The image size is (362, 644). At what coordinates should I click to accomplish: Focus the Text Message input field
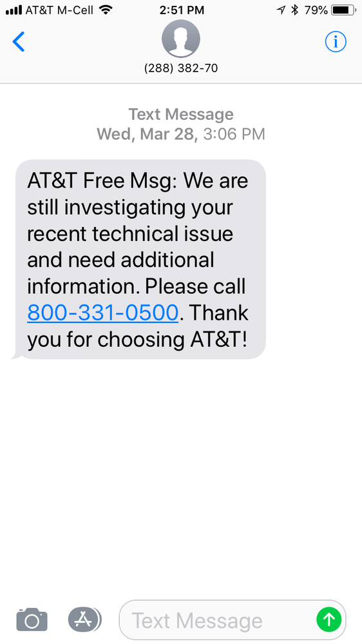[233, 620]
